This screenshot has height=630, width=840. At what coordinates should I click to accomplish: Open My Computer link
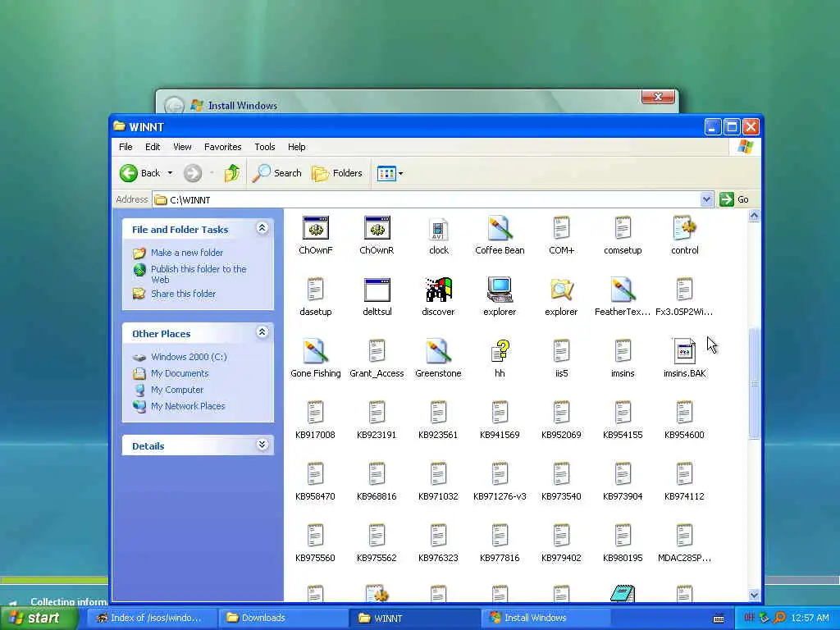pyautogui.click(x=177, y=390)
